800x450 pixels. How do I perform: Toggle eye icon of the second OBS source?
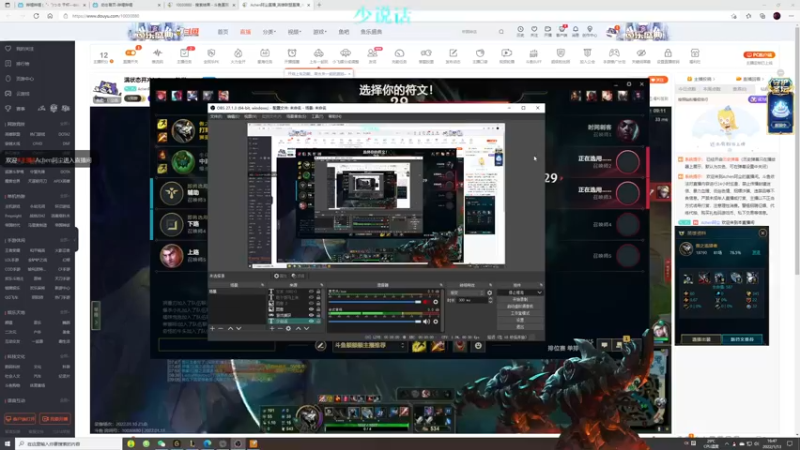pos(311,297)
